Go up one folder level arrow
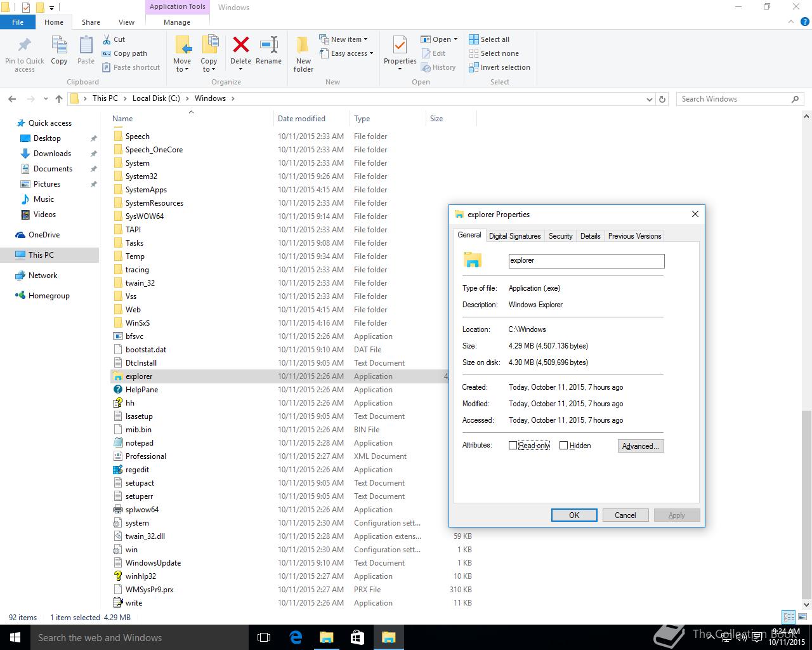812x650 pixels. [59, 99]
